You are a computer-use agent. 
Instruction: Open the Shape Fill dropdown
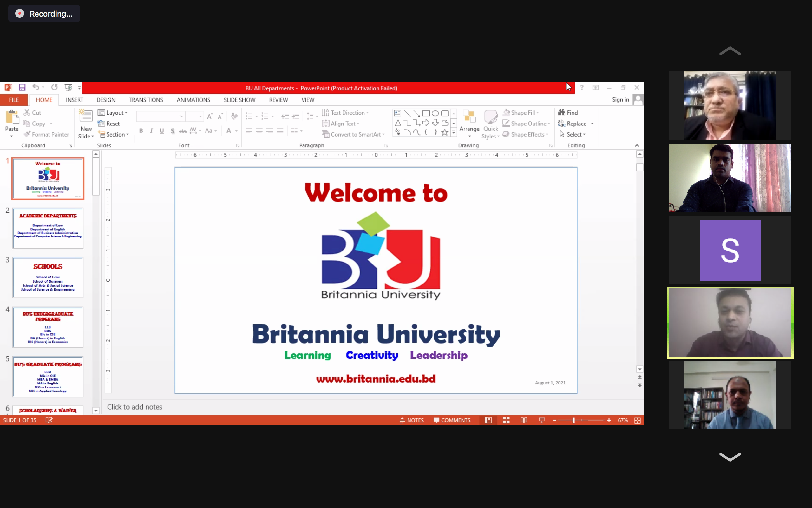tap(521, 112)
